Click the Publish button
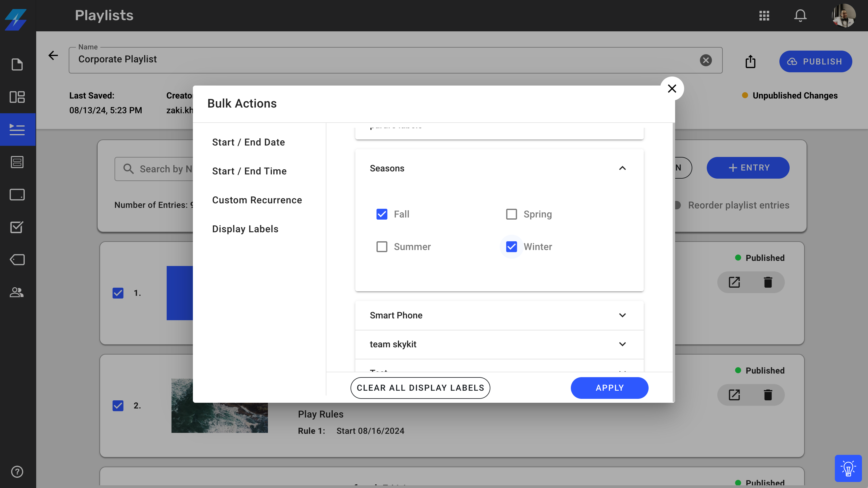 816,61
